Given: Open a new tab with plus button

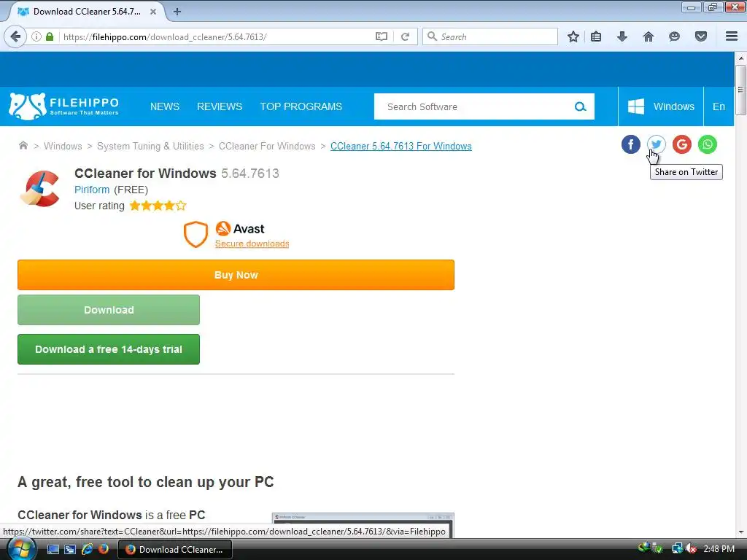Looking at the screenshot, I should [x=177, y=12].
